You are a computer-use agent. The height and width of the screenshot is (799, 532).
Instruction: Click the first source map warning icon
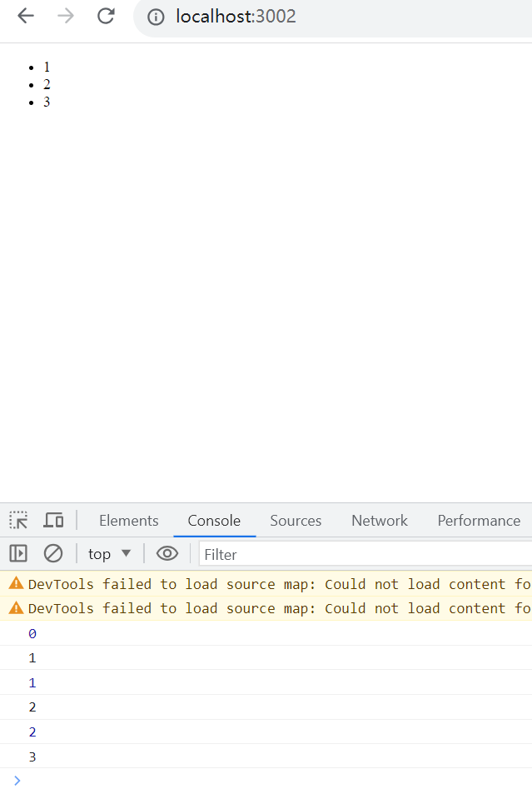(x=17, y=583)
